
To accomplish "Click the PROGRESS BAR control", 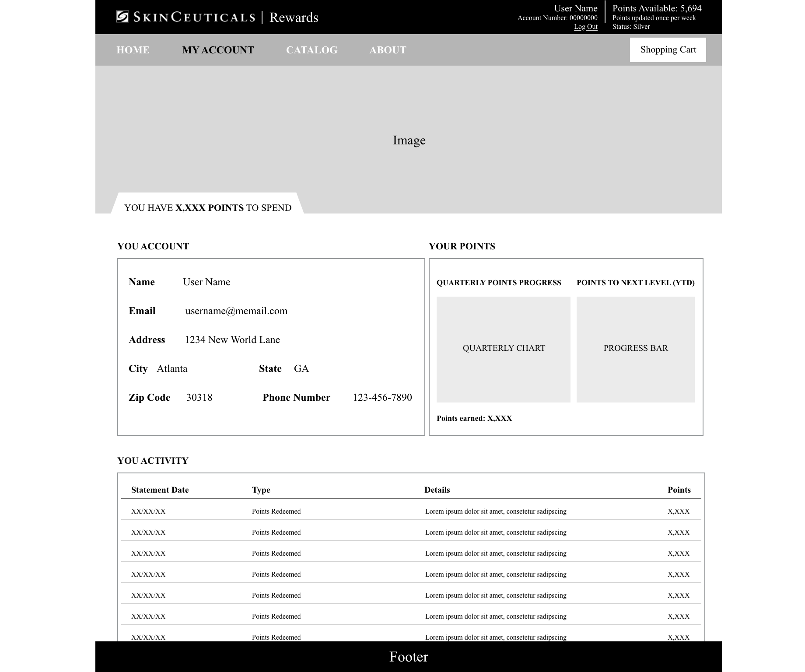I will click(x=636, y=348).
